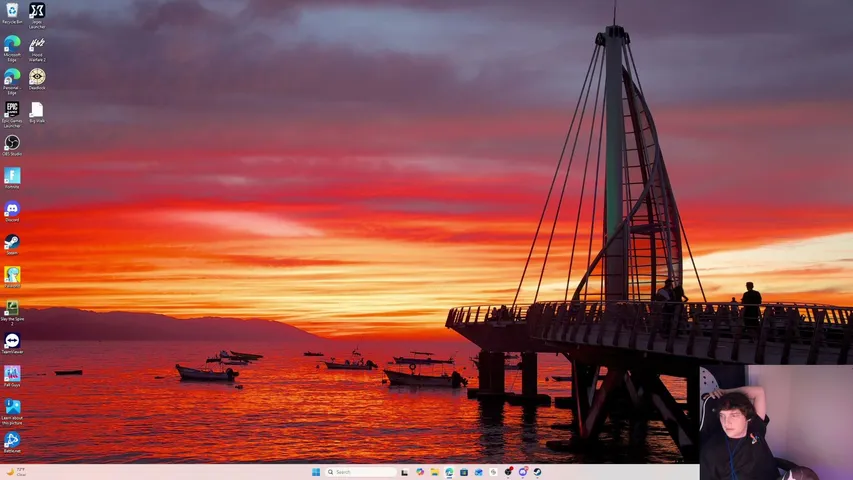The image size is (853, 480).
Task: Click the webcam overlay thumbnail
Action: [776, 422]
